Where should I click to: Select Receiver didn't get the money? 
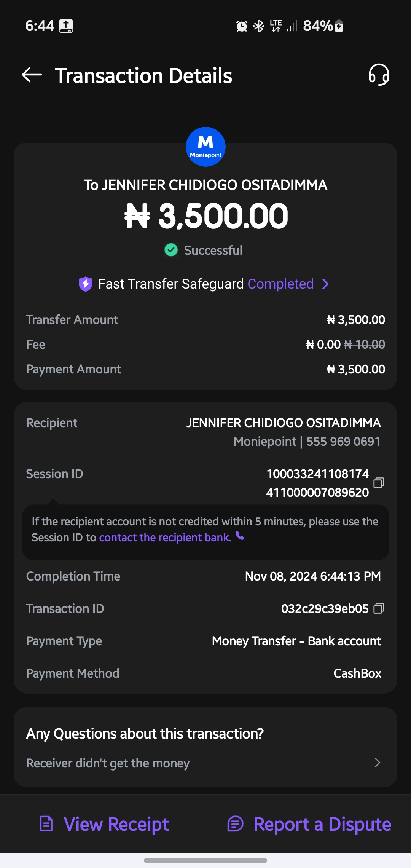(108, 763)
